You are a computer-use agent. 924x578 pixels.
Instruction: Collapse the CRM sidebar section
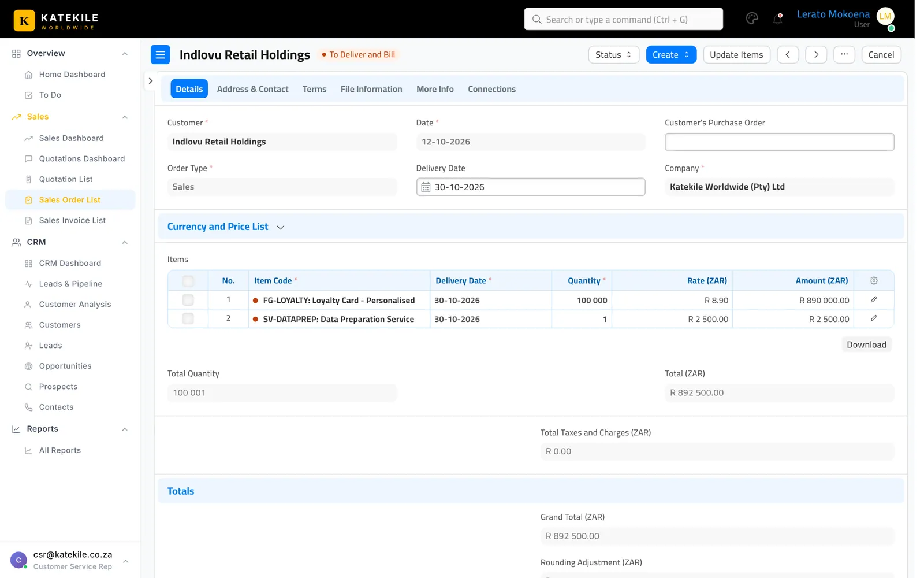125,243
